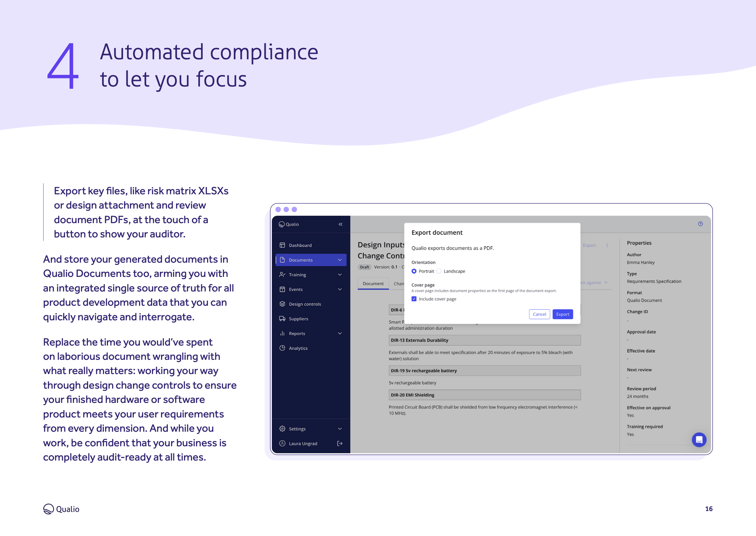The width and height of the screenshot is (756, 536).
Task: Expand the Training section chevron
Action: pyautogui.click(x=339, y=274)
